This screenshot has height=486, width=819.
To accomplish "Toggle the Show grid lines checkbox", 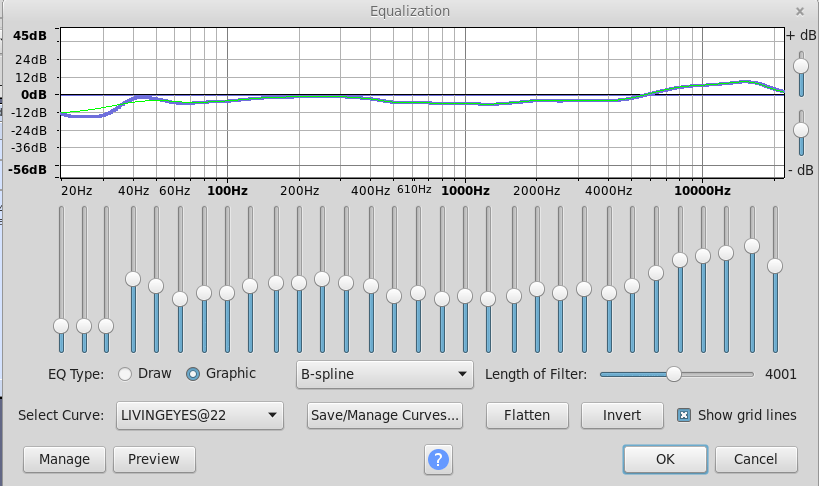I will pyautogui.click(x=684, y=415).
